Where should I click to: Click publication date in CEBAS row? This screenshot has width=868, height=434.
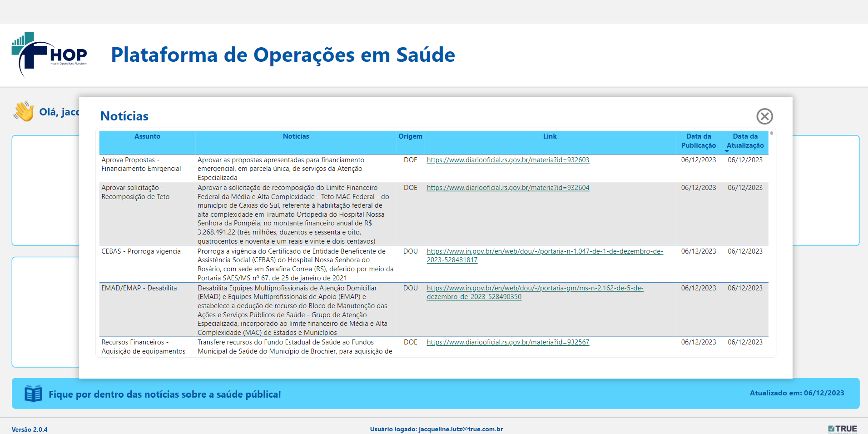(x=699, y=251)
